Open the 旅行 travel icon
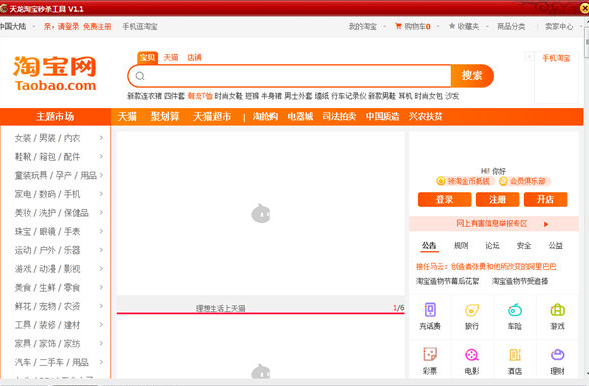The height and width of the screenshot is (386, 589). click(472, 310)
